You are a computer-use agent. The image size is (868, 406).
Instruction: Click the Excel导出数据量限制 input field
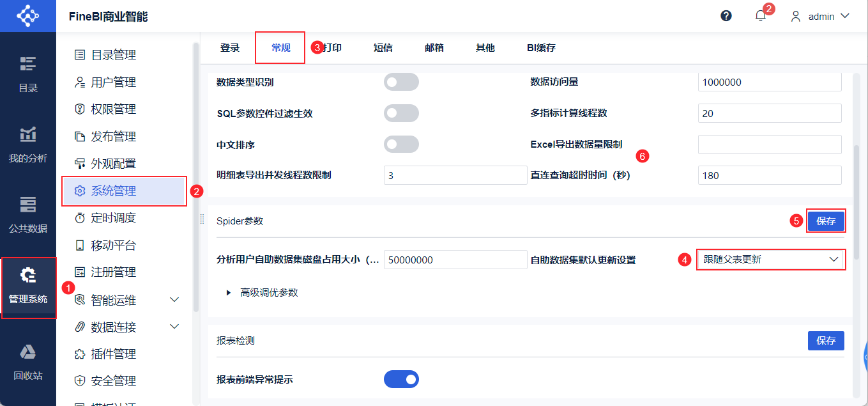770,144
